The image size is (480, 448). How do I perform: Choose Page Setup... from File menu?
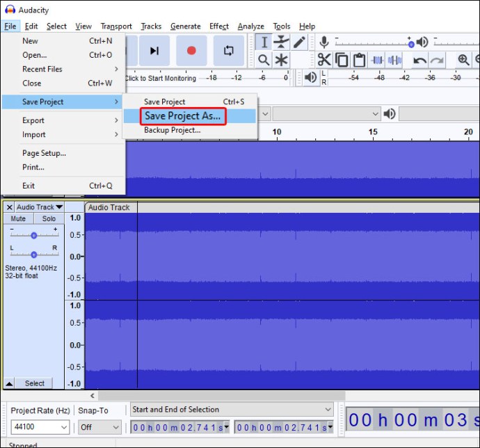(x=64, y=153)
